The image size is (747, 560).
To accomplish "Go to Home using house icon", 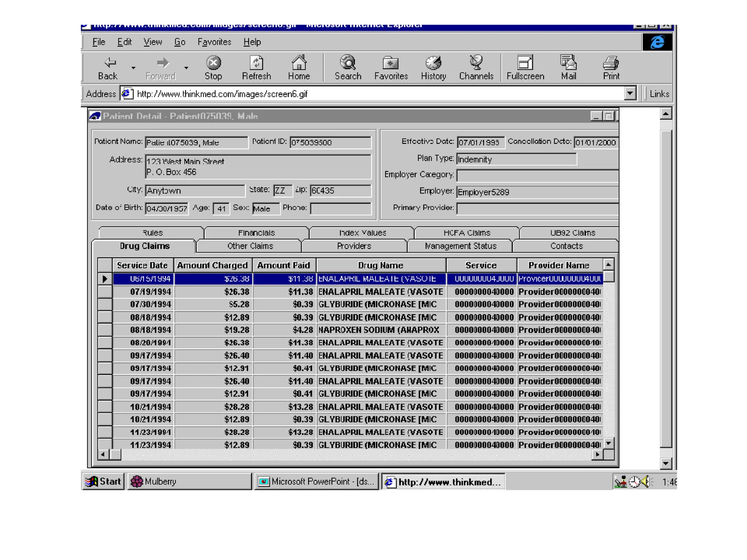I will click(299, 63).
